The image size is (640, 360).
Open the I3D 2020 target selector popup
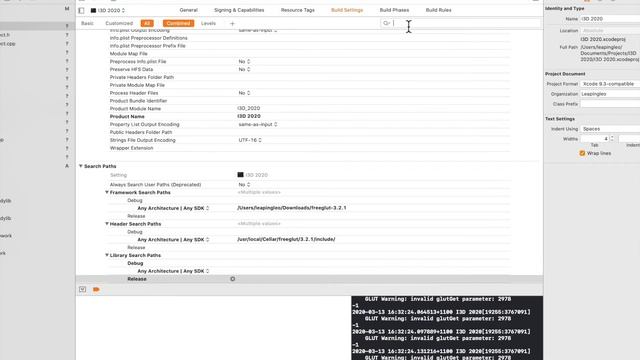pos(108,11)
